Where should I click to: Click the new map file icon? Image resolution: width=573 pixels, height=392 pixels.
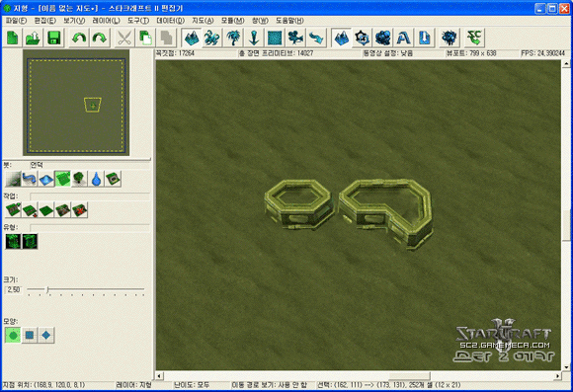13,38
